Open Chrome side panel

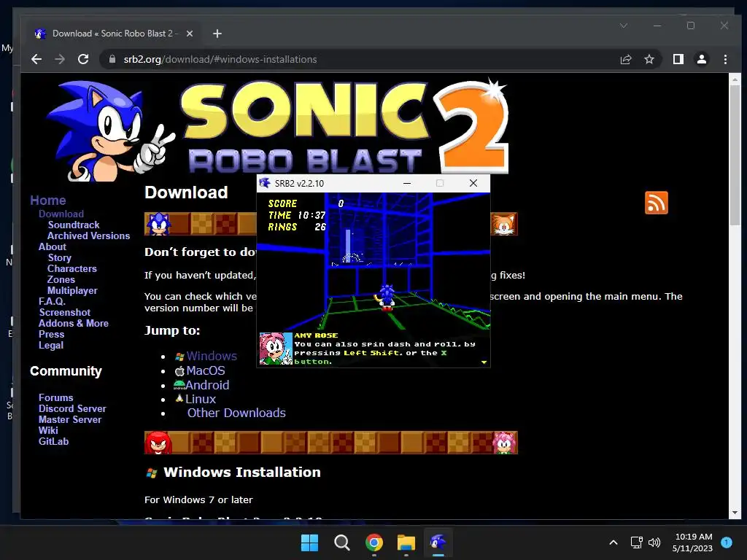678,59
